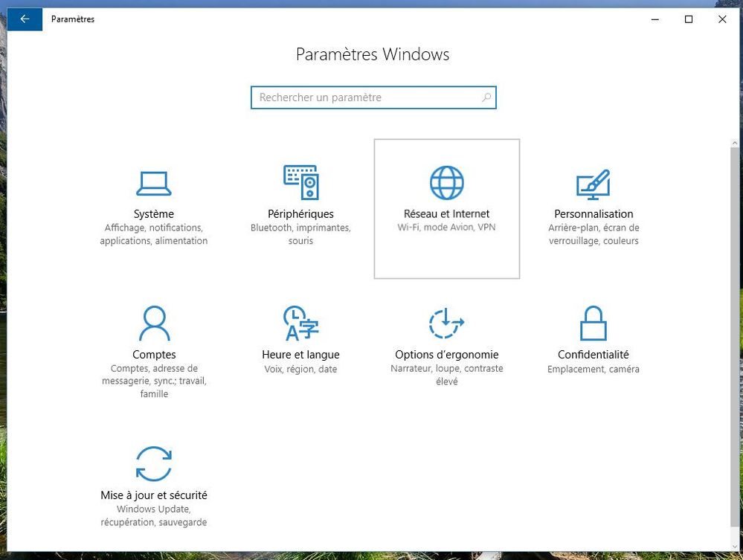Maximize the Paramètres window

point(689,19)
